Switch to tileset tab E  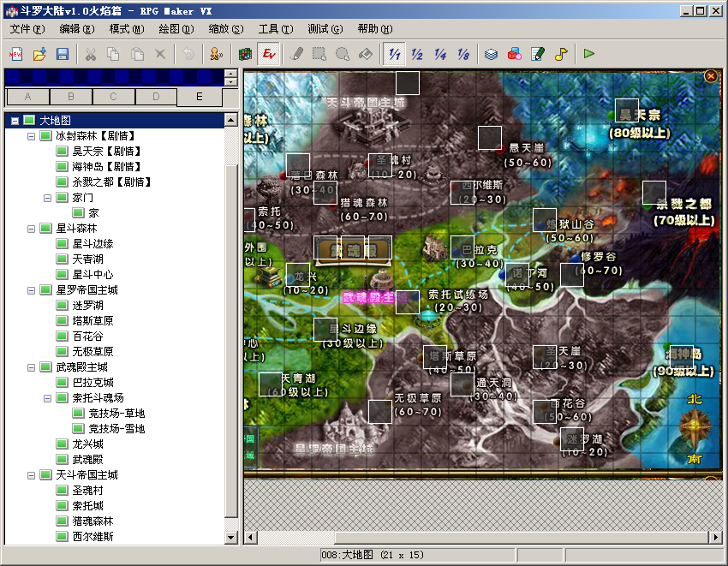pyautogui.click(x=200, y=97)
